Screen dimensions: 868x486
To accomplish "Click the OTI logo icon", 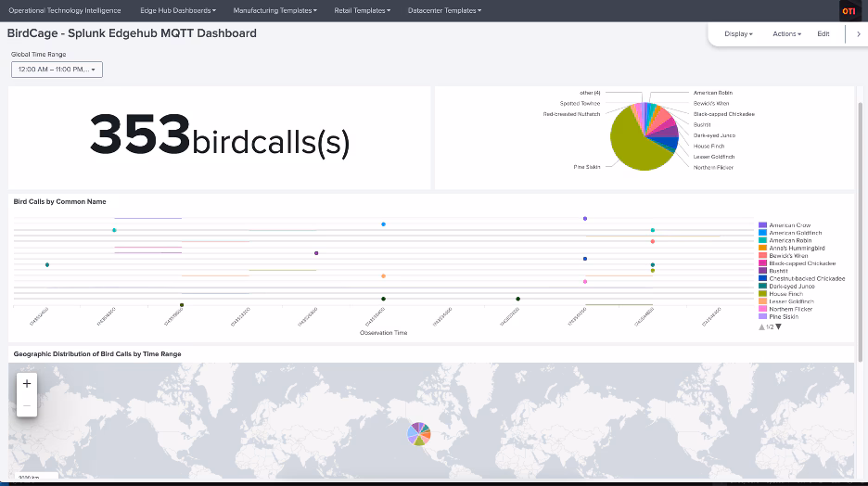I will click(x=848, y=11).
